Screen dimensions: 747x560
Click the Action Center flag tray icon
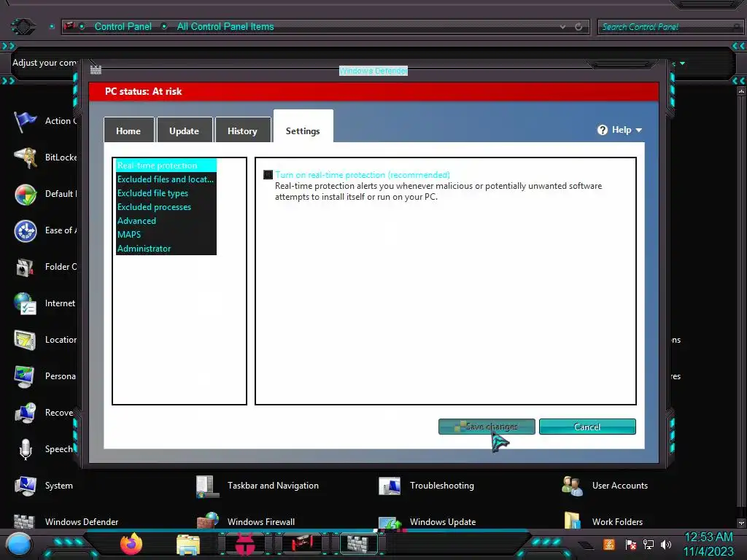point(631,544)
